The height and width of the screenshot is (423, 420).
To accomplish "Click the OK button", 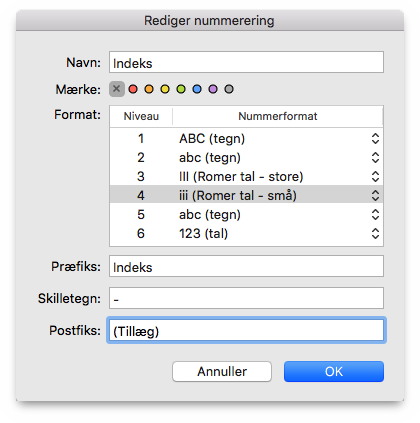I will click(334, 371).
